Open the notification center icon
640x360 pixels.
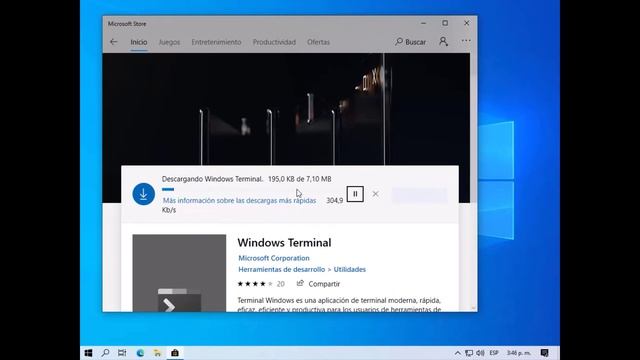[544, 353]
